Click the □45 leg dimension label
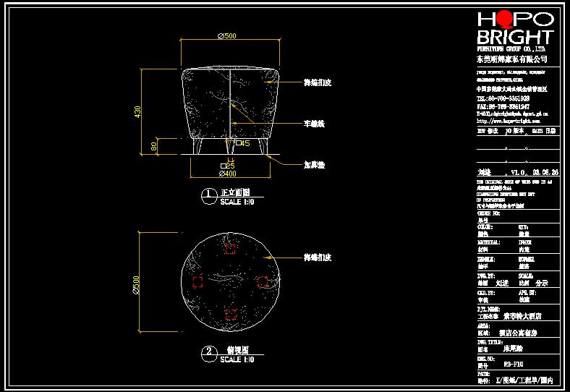This screenshot has height=392, width=570. point(242,143)
